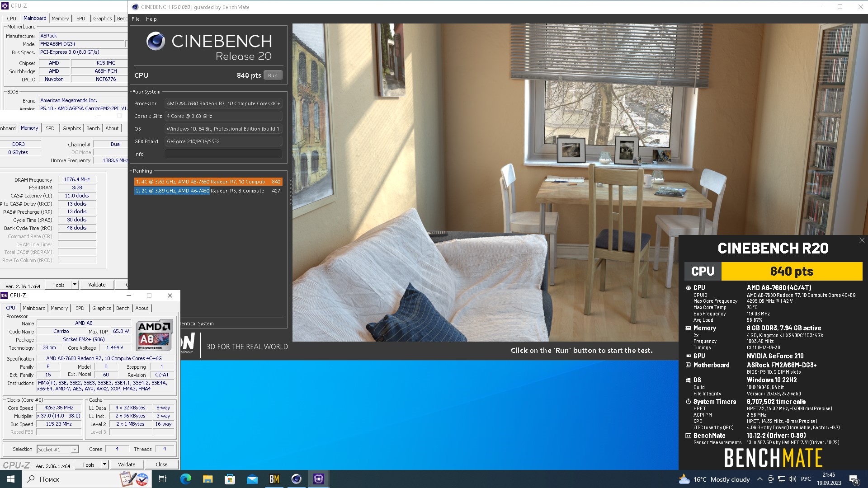Select Memory tab in the middle CPU-Z window
The image size is (868, 488).
click(29, 128)
